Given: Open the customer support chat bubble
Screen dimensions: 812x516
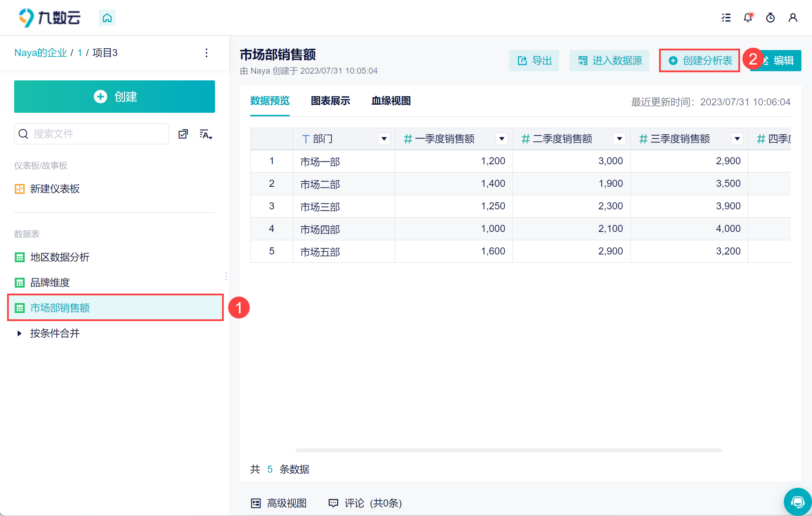Looking at the screenshot, I should tap(797, 502).
